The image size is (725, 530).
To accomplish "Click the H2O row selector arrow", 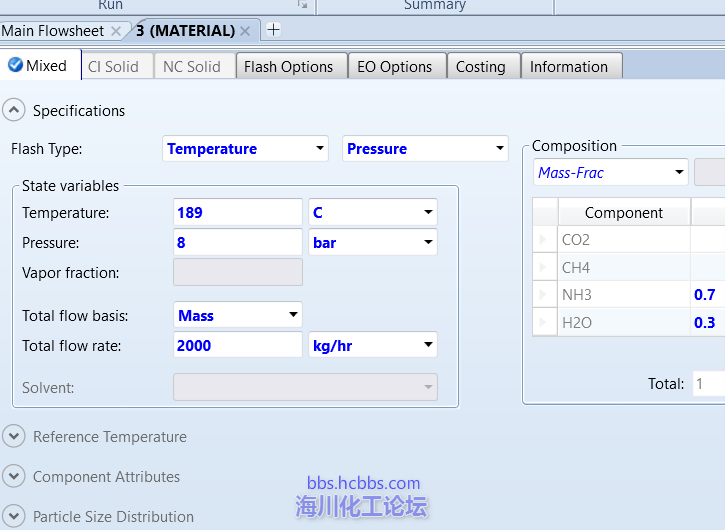I will (544, 322).
